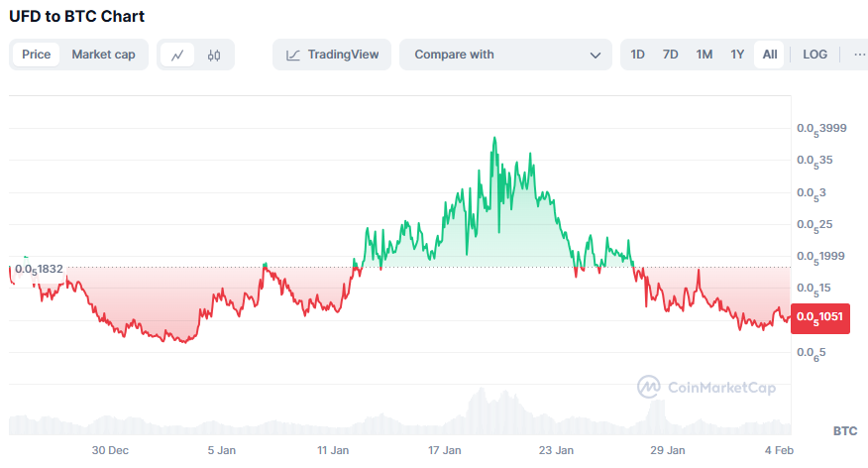Click the 0.0₅35 axis label

pyautogui.click(x=814, y=162)
